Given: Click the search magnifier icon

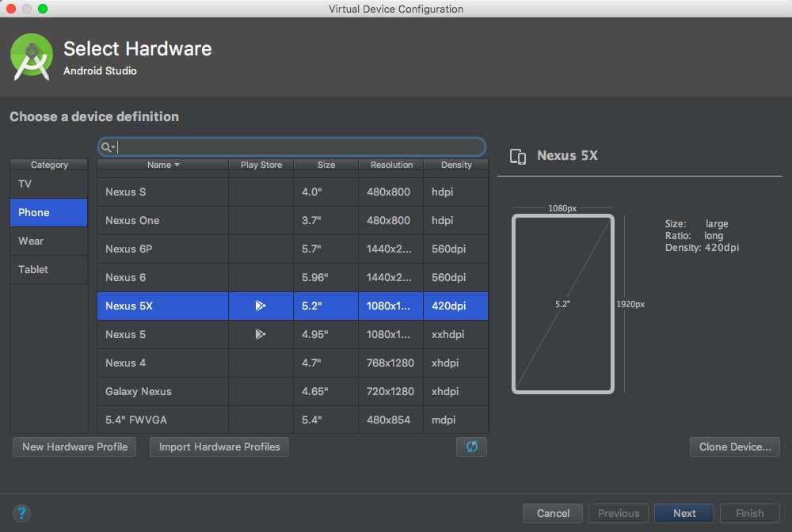Looking at the screenshot, I should pos(107,147).
